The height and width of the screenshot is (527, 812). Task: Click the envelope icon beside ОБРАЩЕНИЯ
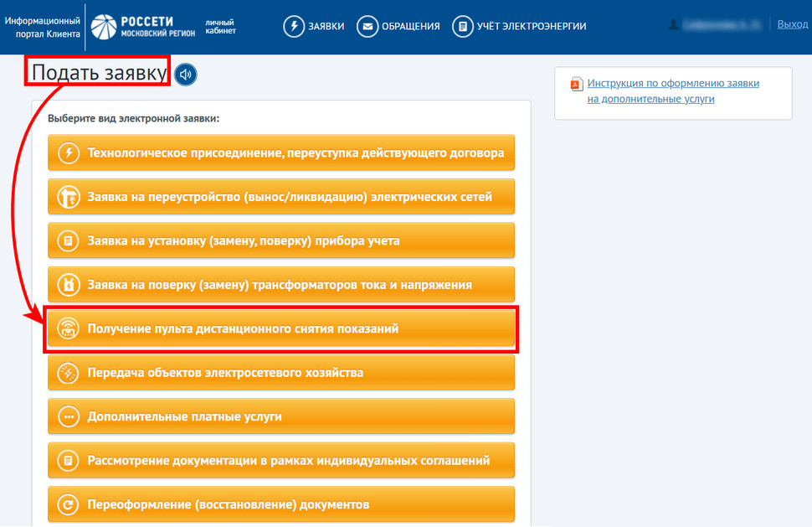pyautogui.click(x=367, y=27)
